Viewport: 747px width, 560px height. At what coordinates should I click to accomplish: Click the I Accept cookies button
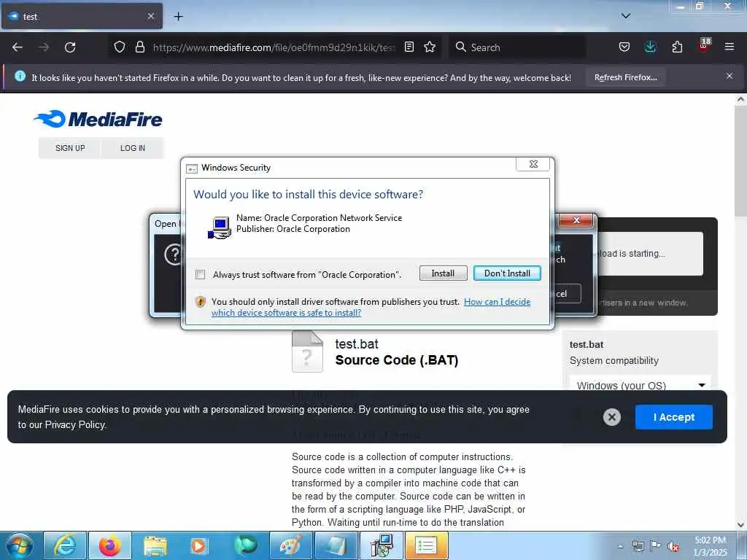[673, 417]
